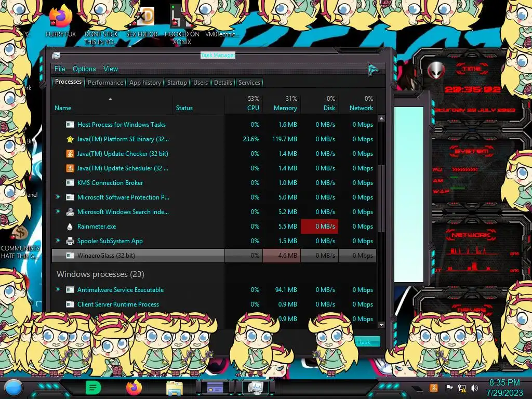Screen dimensions: 532x399
Task: Select 'Rainmeter.exe' process name
Action: click(x=96, y=227)
